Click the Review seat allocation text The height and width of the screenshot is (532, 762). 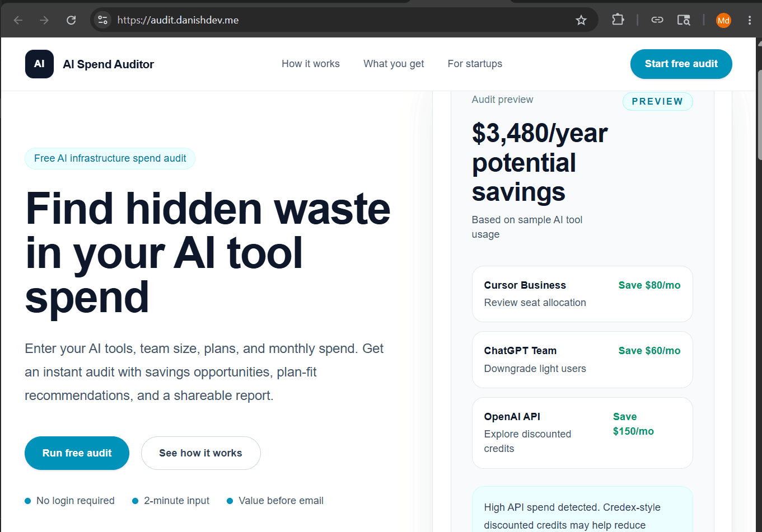pyautogui.click(x=535, y=303)
